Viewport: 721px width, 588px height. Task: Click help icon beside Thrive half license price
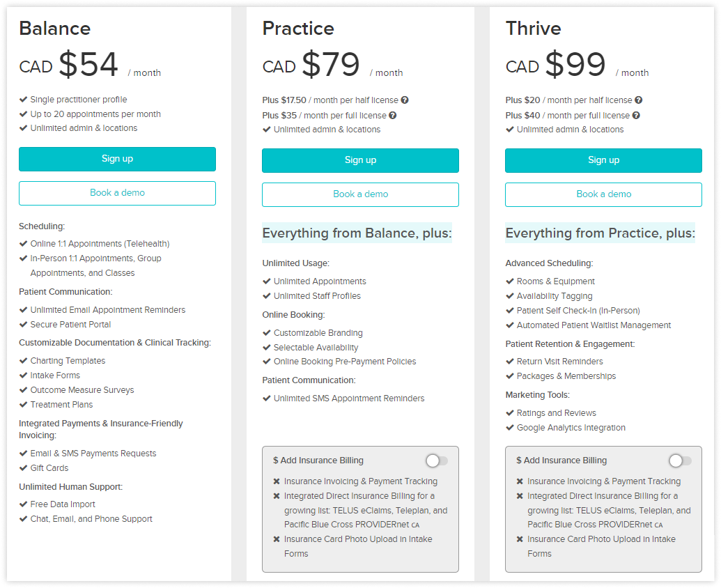click(x=639, y=100)
